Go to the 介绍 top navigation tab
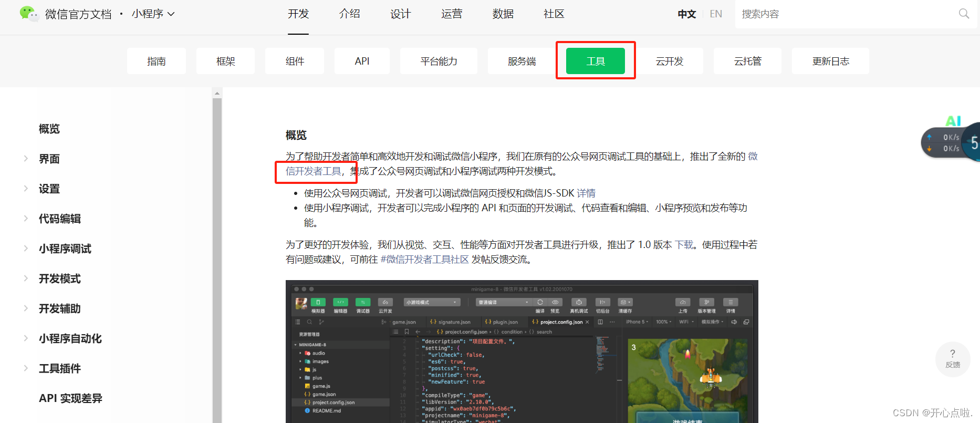This screenshot has height=423, width=980. click(350, 14)
